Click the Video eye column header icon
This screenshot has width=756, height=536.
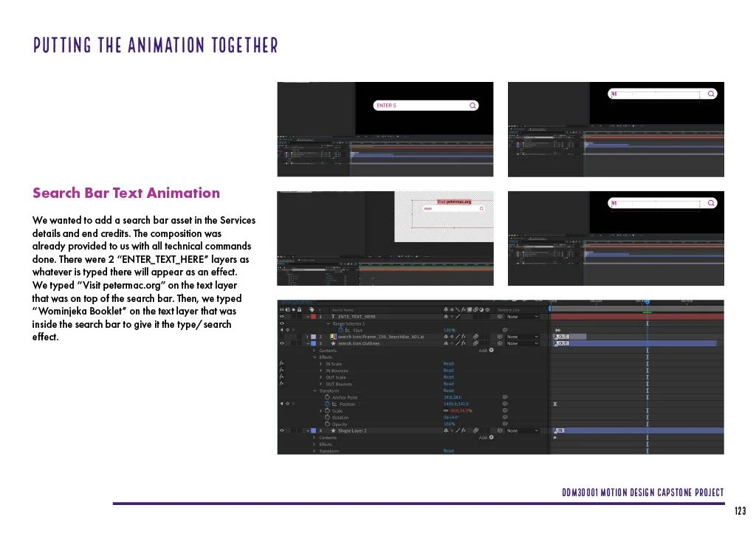coord(281,309)
